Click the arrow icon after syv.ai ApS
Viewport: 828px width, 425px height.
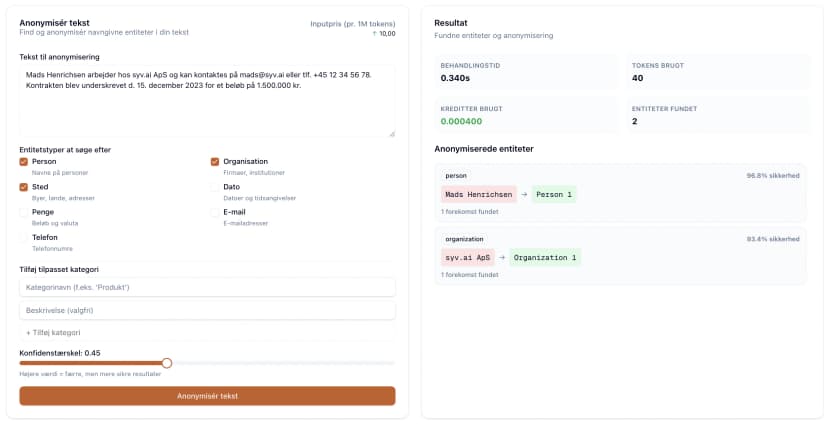pos(501,257)
